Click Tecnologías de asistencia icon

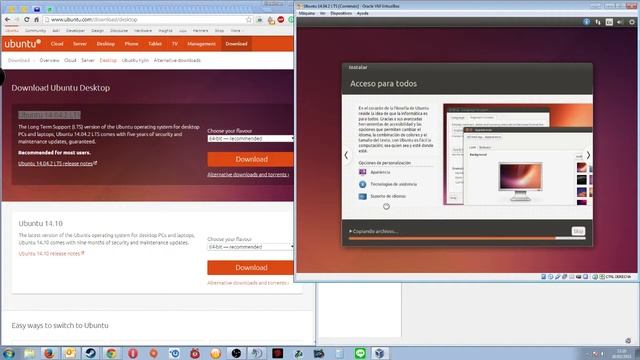362,184
